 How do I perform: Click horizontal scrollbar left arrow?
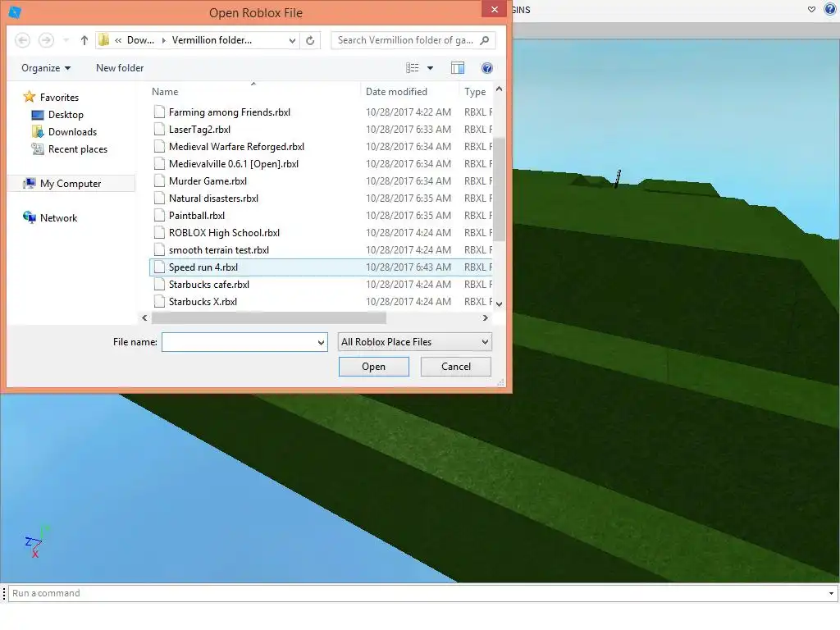144,317
